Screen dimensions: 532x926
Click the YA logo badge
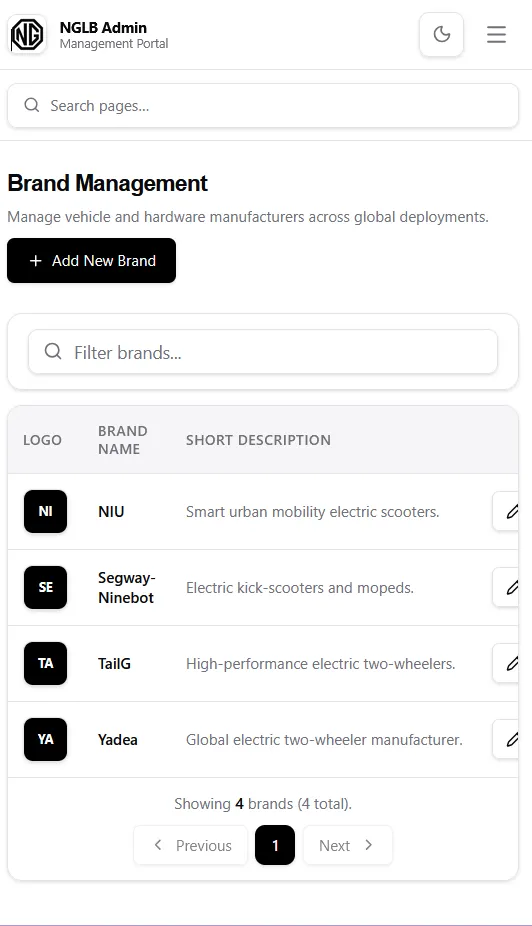[45, 739]
